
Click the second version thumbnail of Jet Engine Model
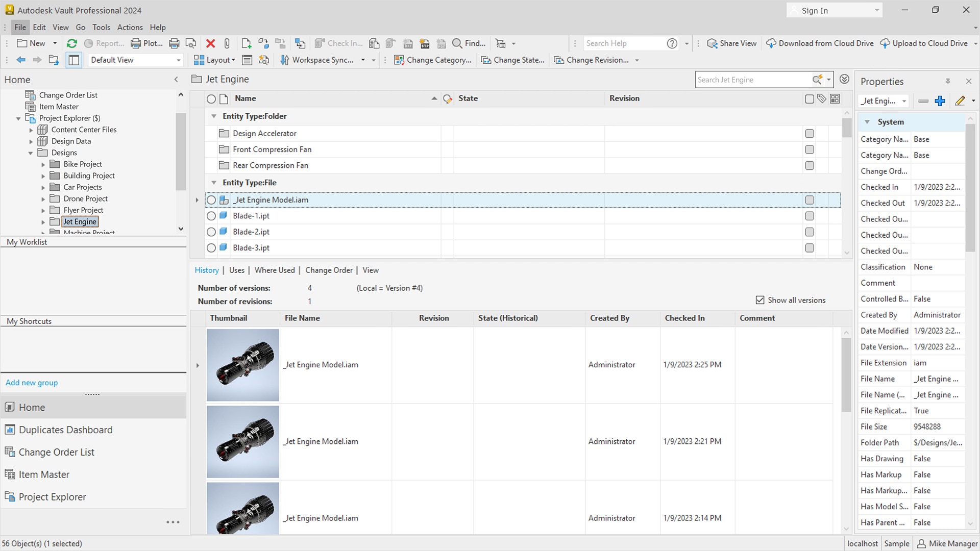click(242, 441)
